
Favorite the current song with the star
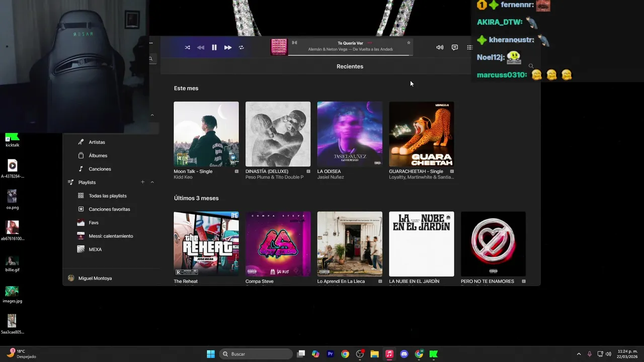pyautogui.click(x=409, y=43)
